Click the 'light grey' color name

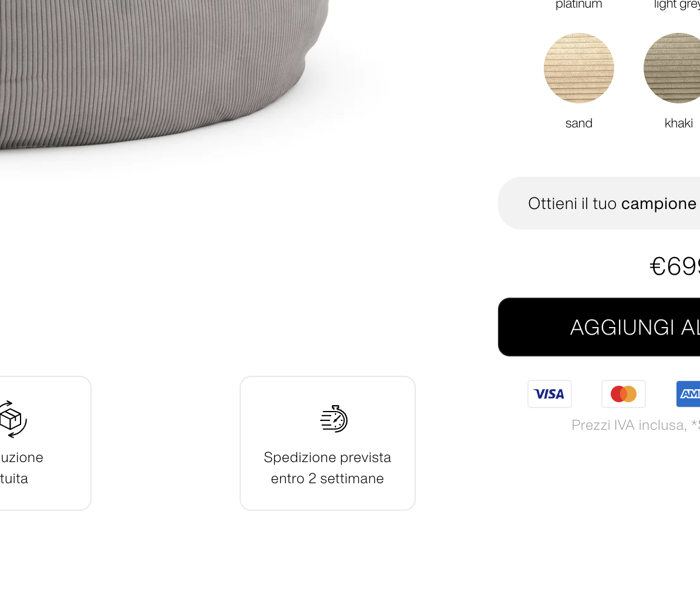tap(677, 5)
